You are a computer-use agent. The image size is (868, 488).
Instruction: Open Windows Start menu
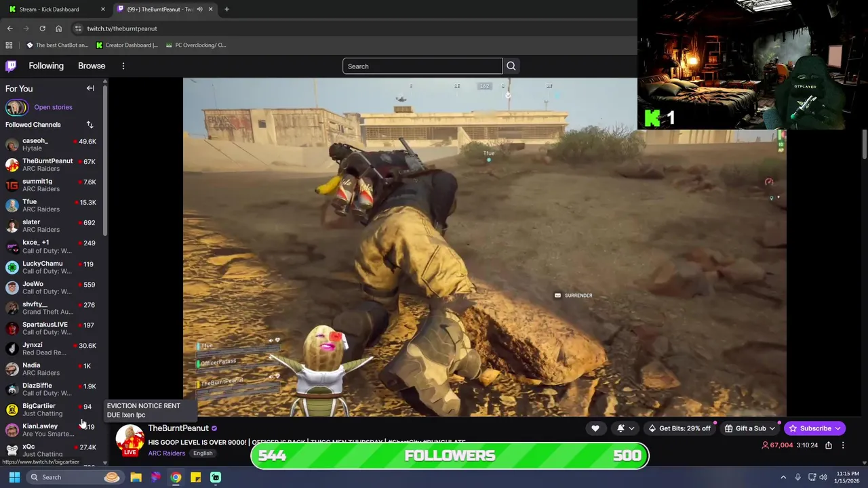[x=14, y=477]
